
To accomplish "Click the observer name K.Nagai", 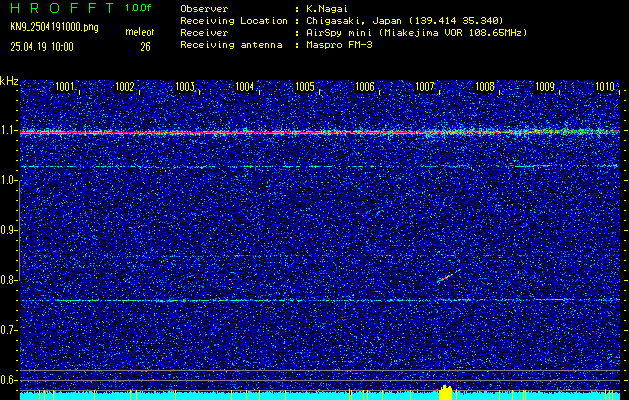I will coord(327,9).
